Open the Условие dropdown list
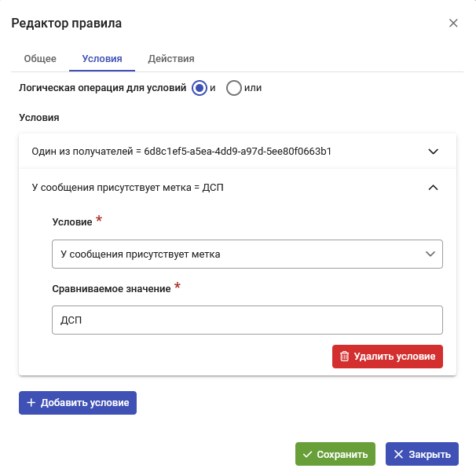 tap(247, 254)
